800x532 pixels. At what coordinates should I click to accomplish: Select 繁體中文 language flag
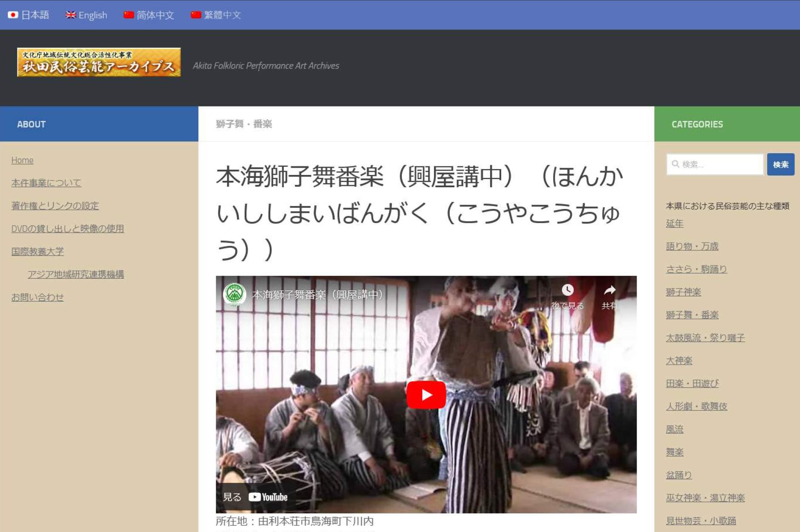pos(196,15)
